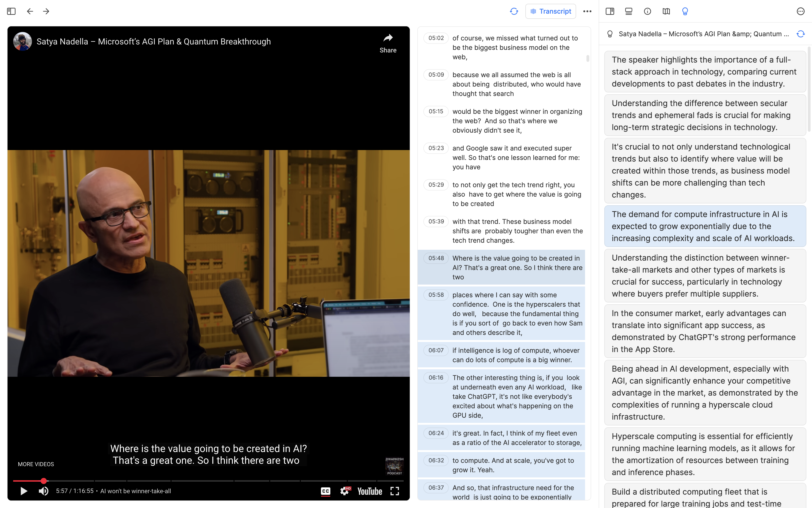
Task: Select insight about business model shifts
Action: tap(705, 171)
